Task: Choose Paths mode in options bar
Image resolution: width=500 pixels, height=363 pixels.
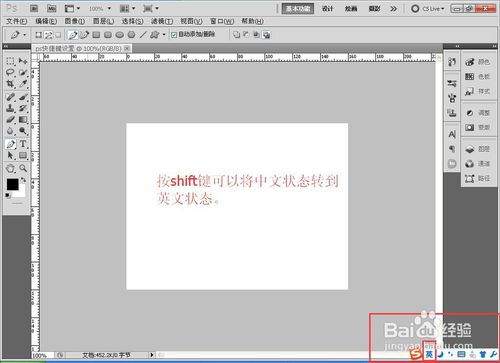Action: 49,35
